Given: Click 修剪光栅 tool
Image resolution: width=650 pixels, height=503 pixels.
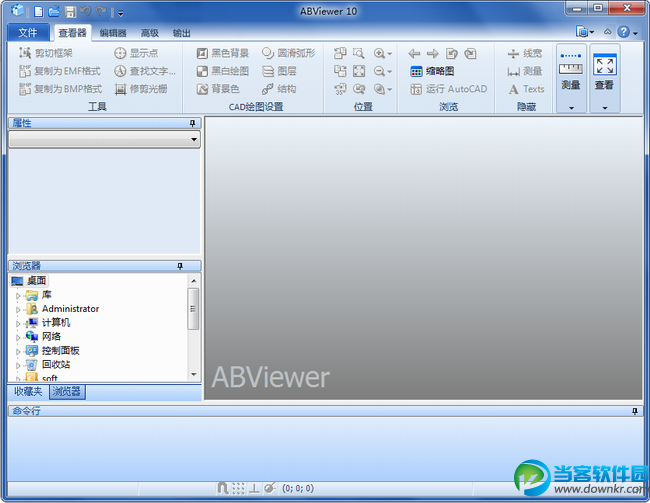Looking at the screenshot, I should pos(141,89).
